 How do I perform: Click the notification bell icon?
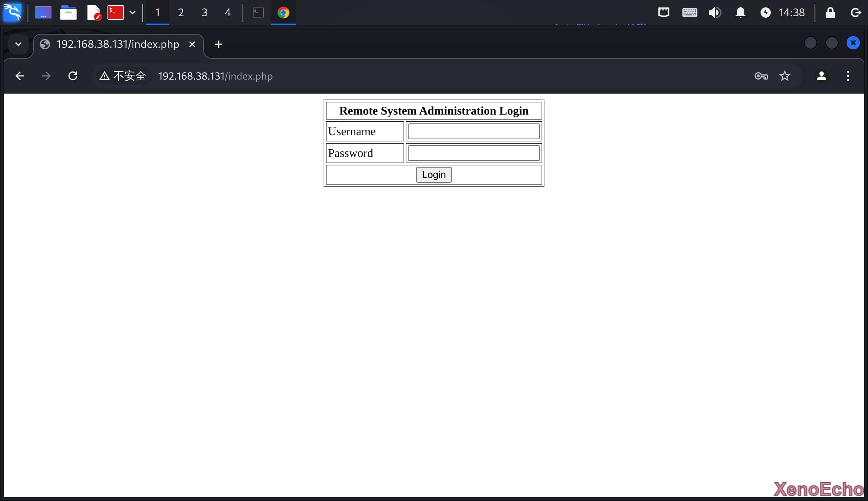(740, 13)
